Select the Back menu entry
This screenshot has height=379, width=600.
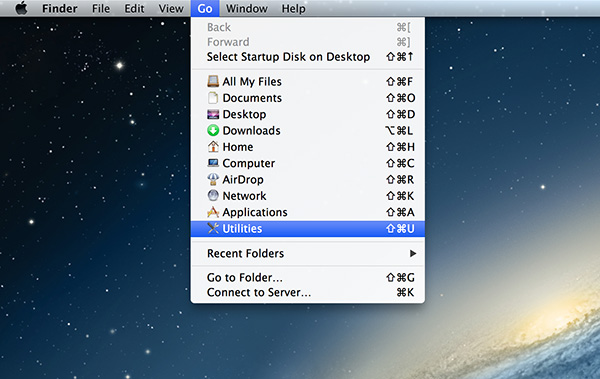[x=308, y=27]
